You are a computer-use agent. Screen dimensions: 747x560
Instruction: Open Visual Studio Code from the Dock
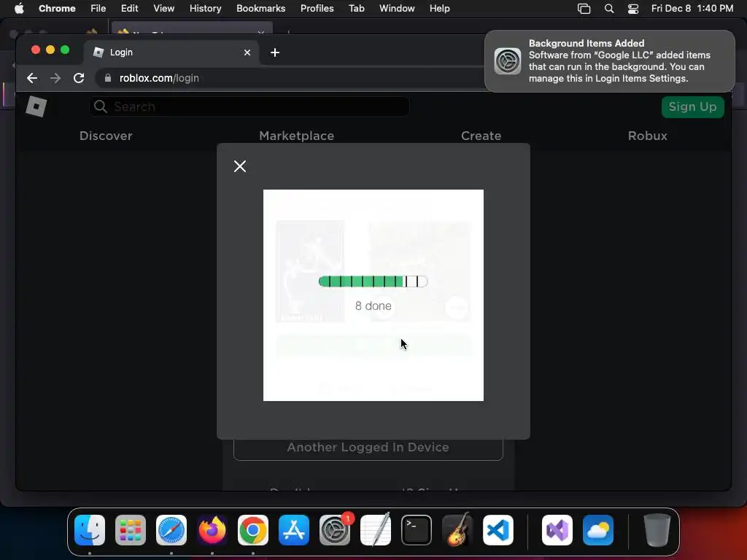(498, 530)
